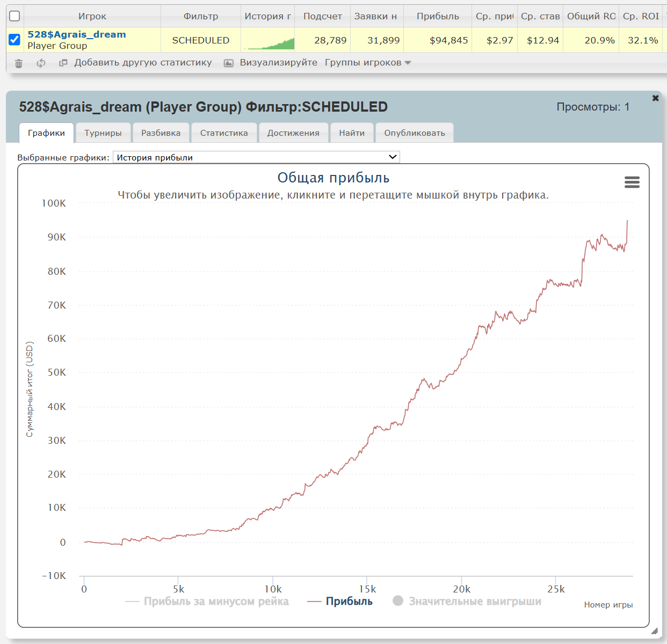Click the 528$Agrais_dream player link
667x644 pixels.
[77, 34]
